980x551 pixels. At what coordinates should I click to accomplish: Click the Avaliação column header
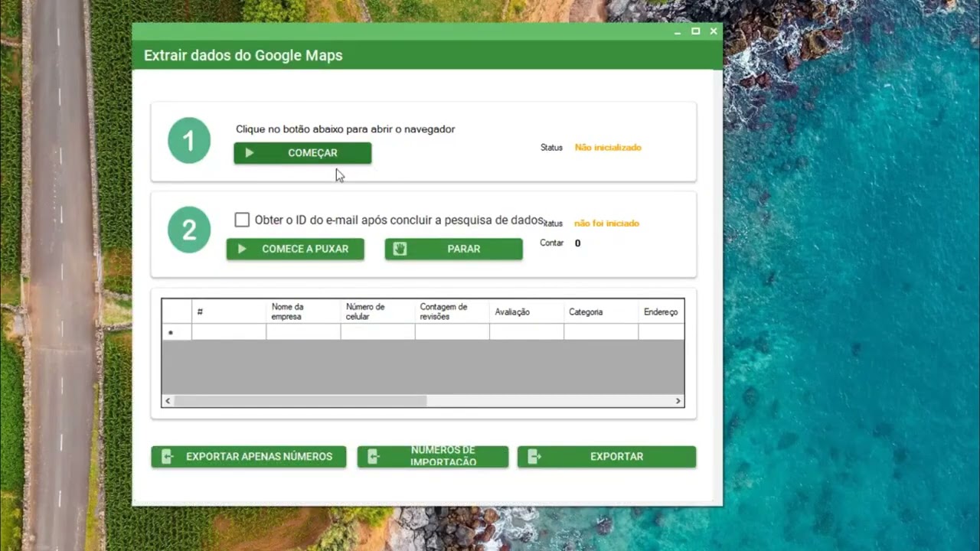[x=526, y=311]
